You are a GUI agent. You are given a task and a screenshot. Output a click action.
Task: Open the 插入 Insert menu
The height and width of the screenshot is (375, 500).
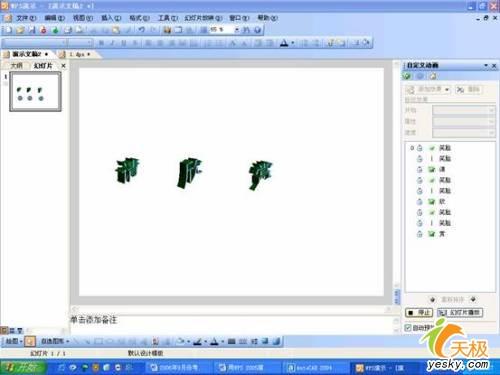(111, 18)
